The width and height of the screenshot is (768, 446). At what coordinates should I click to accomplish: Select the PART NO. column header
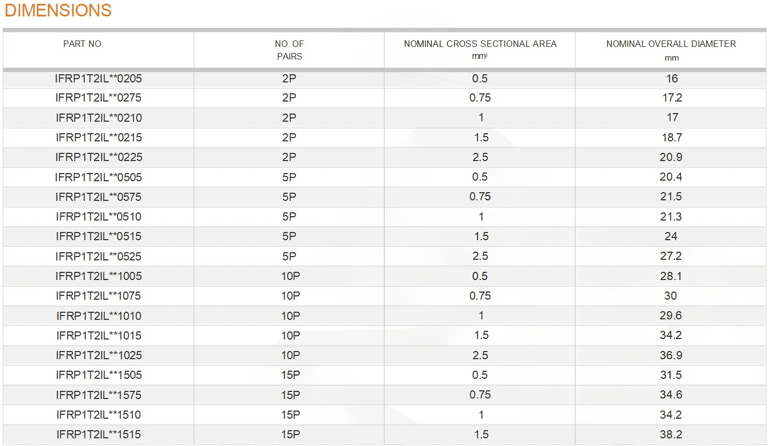(83, 44)
